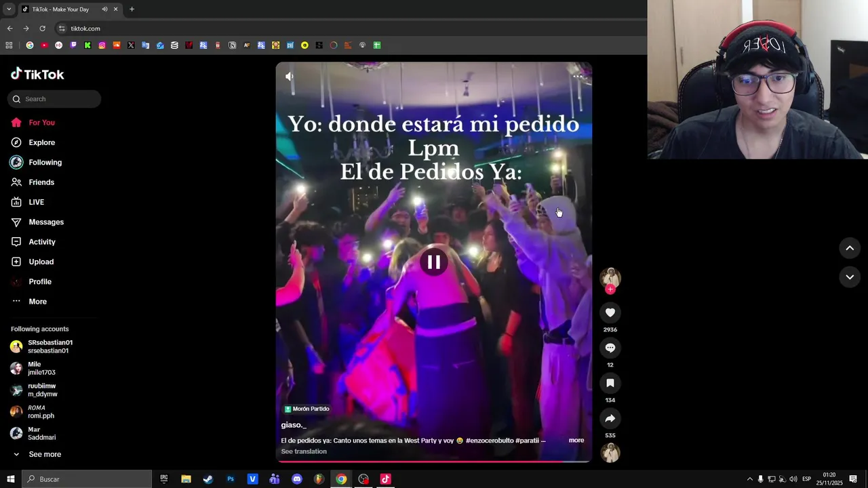Open Twitch bookmark icon

pyautogui.click(x=73, y=45)
